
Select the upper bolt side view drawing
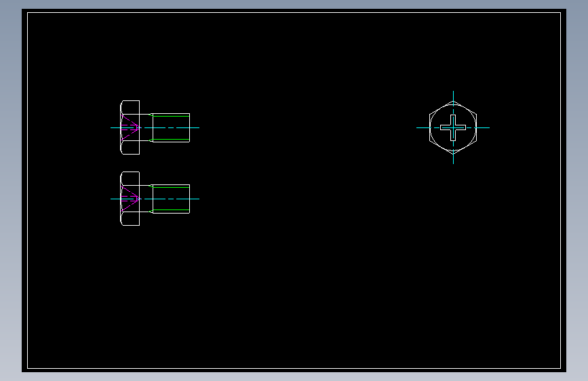coord(155,127)
